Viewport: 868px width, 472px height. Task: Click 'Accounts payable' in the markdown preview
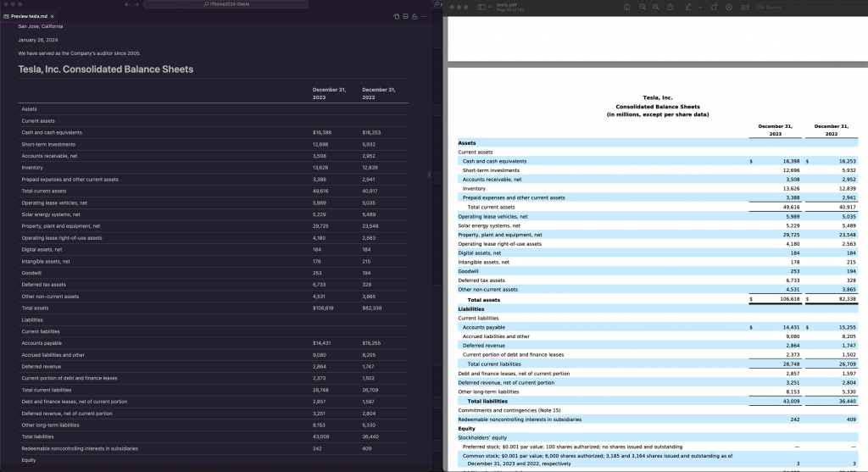point(42,343)
